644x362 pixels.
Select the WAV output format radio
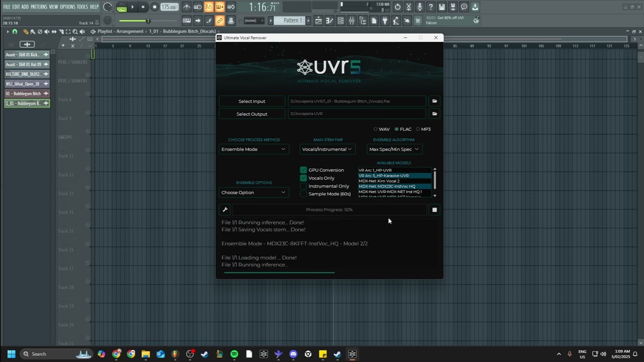(375, 129)
